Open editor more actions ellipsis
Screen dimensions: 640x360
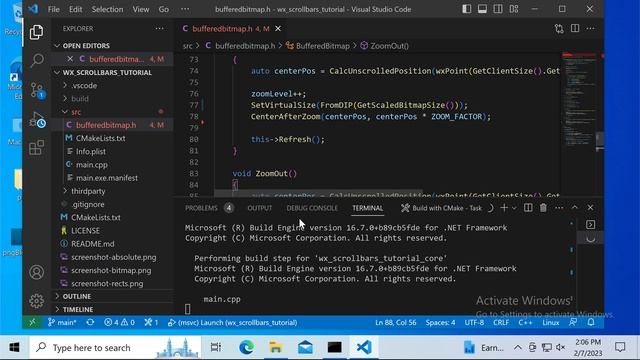[x=590, y=29]
